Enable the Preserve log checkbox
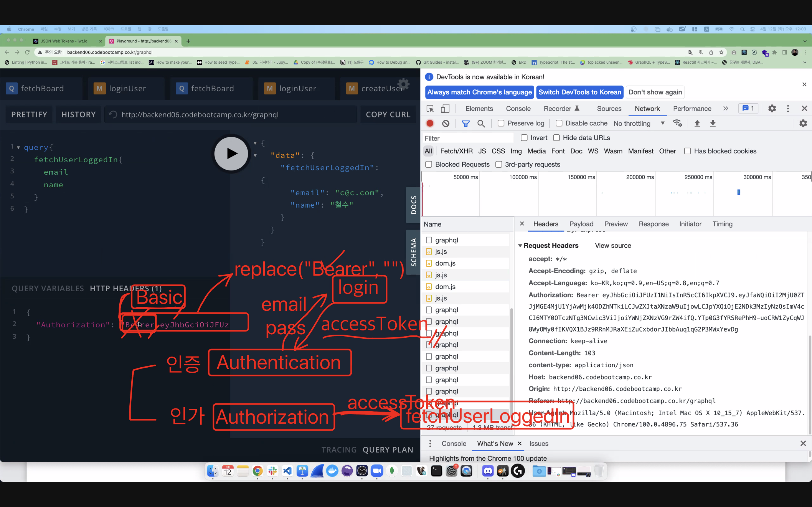 point(501,123)
